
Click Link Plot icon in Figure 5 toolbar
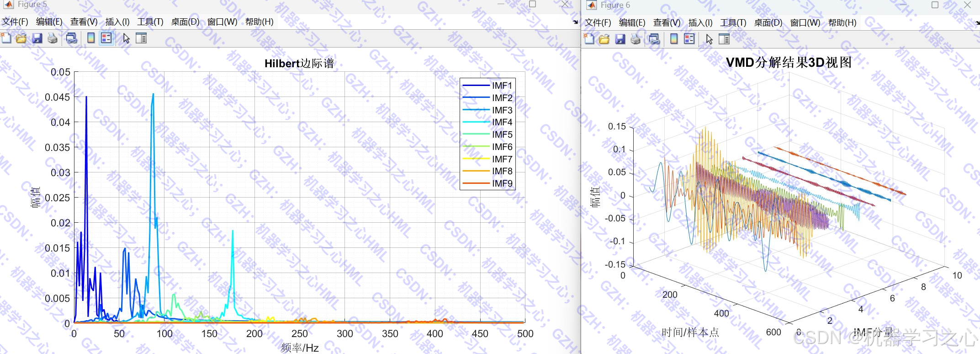(72, 38)
